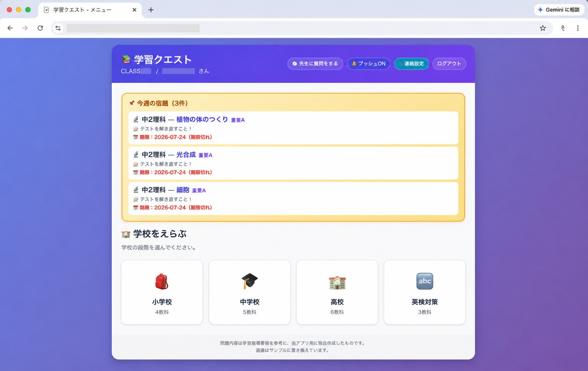Click the 重要A tag beside 光合成

coord(205,155)
